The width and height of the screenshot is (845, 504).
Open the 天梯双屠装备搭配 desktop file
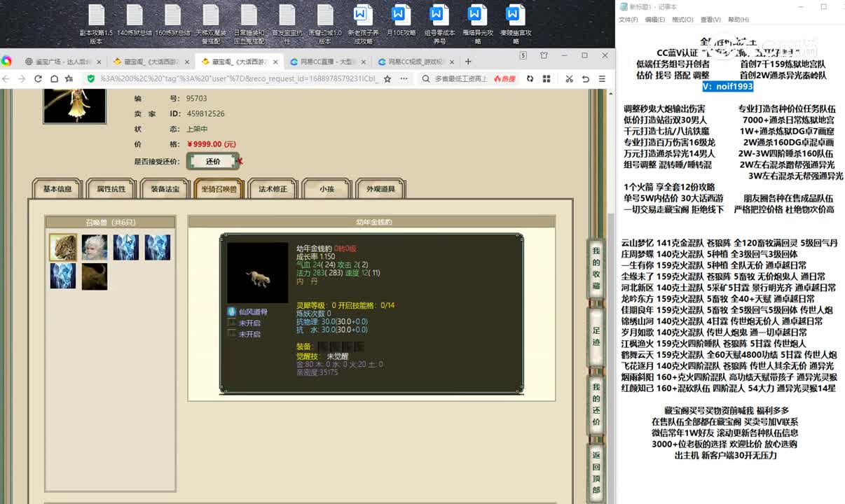[210, 24]
